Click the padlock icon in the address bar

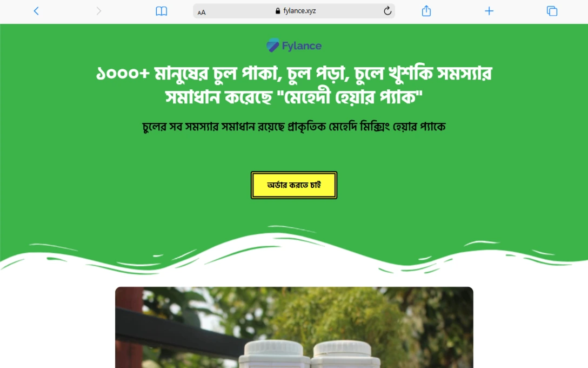[277, 11]
